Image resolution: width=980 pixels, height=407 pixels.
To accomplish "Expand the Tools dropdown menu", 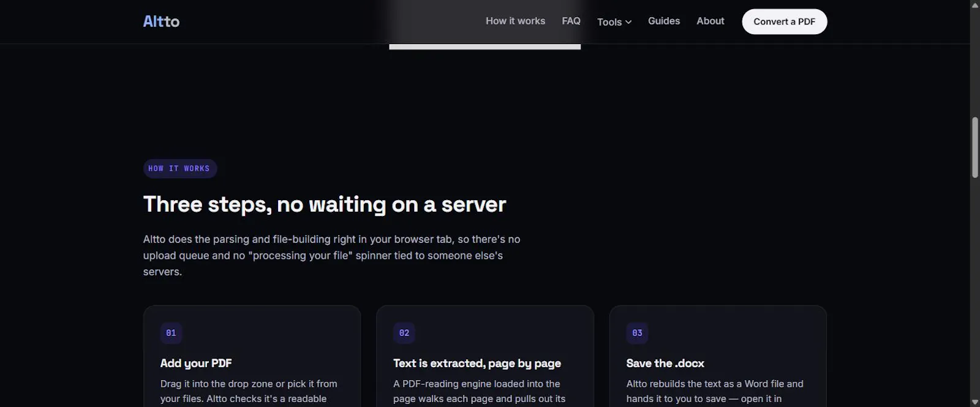I will coord(614,22).
